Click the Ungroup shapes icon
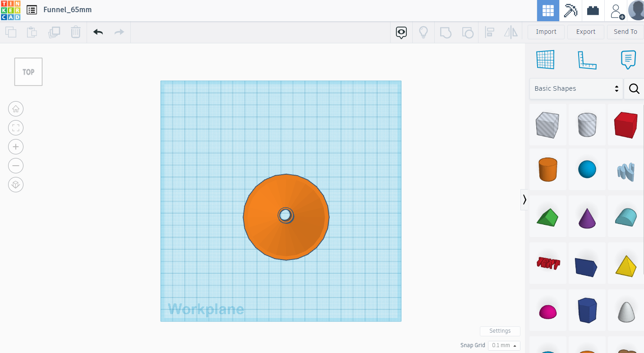 tap(468, 32)
